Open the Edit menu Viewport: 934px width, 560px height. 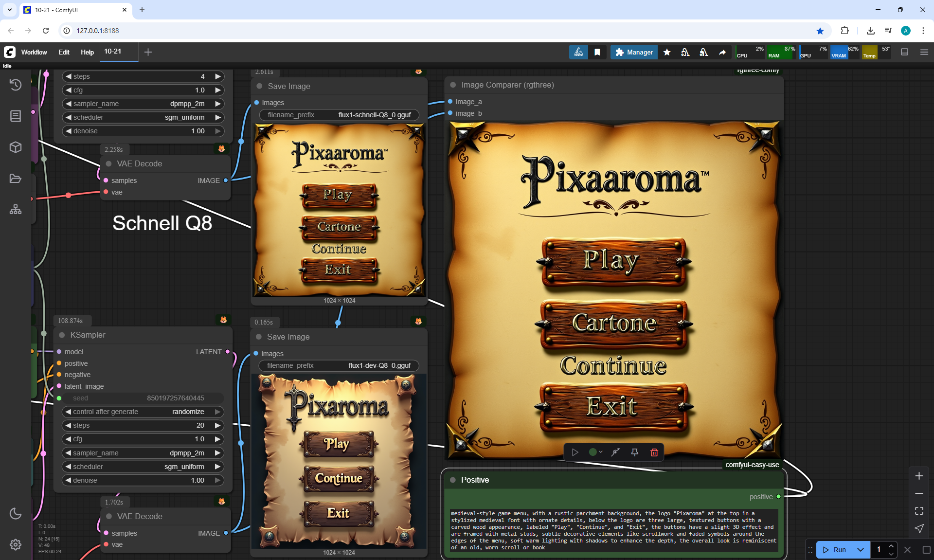coord(64,52)
